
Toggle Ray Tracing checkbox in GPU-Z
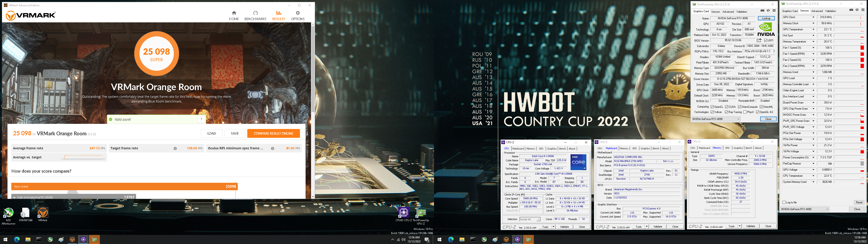(x=726, y=112)
